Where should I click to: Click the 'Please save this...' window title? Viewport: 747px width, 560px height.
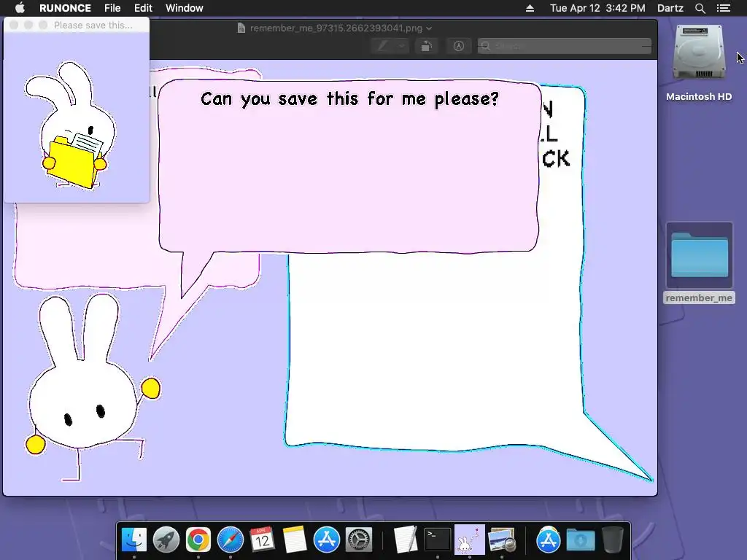point(93,26)
